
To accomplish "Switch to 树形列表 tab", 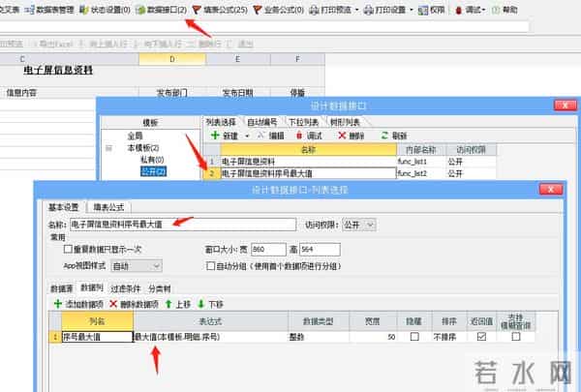I will point(345,122).
